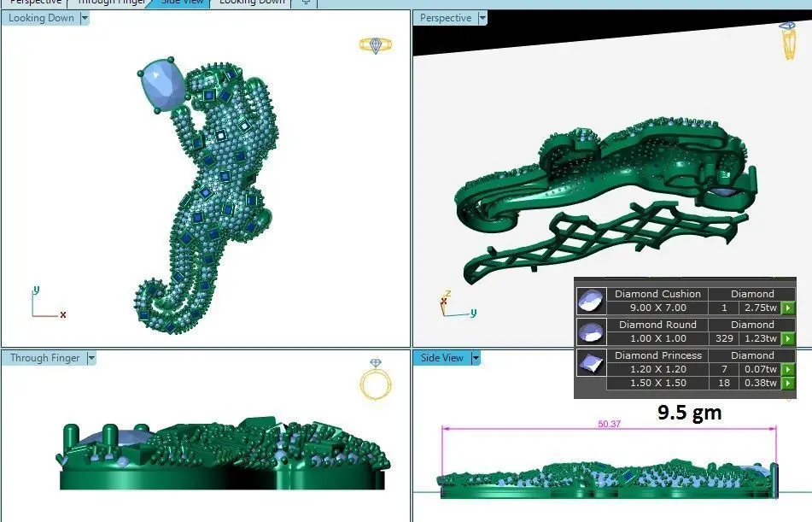The height and width of the screenshot is (522, 812).
Task: Click the Diamond Princess gem thumbnail
Action: pos(591,362)
